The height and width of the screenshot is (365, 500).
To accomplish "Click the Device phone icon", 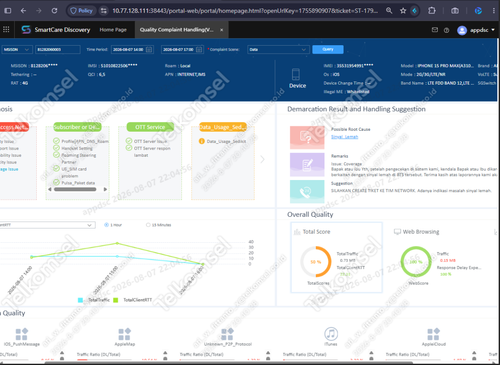I will tap(296, 74).
